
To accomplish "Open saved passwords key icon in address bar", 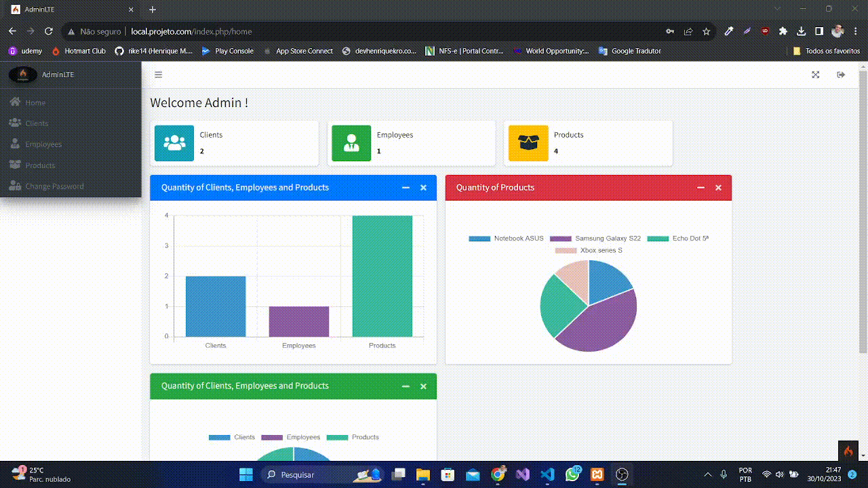I will [x=670, y=31].
